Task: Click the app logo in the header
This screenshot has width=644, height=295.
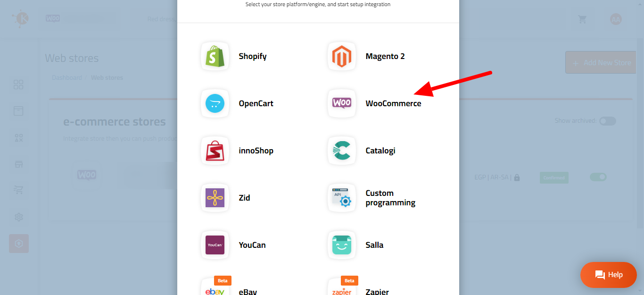Action: (21, 19)
